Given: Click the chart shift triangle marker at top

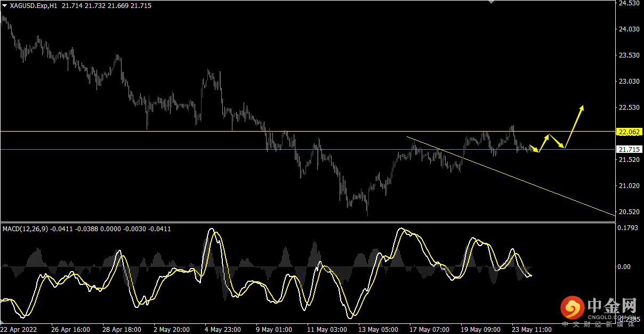Looking at the screenshot, I should point(492,2).
